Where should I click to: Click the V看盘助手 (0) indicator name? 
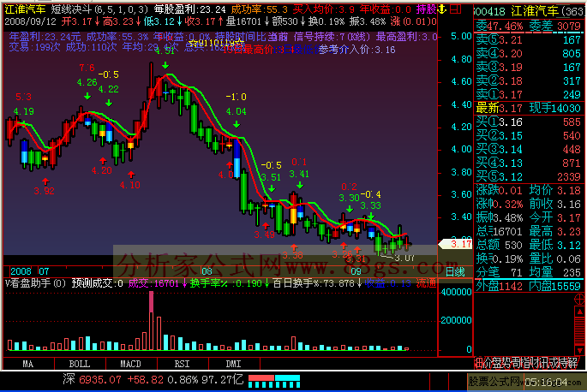click(36, 283)
